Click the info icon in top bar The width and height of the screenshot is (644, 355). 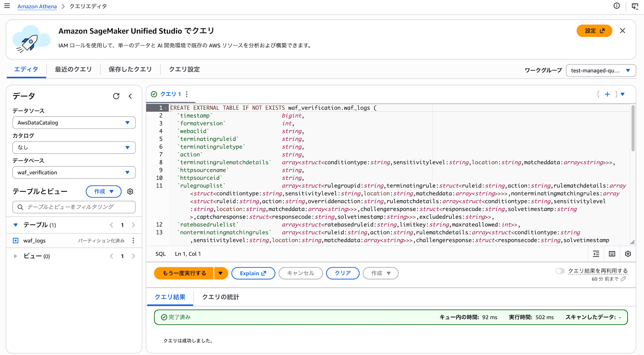[617, 6]
